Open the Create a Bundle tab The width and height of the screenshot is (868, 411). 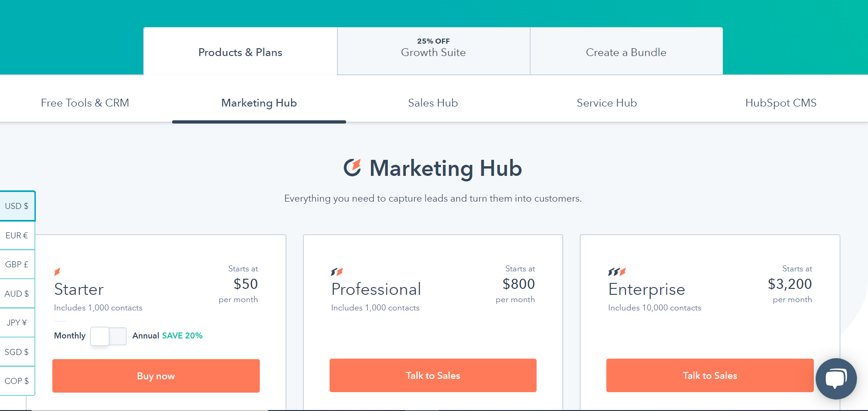tap(626, 52)
